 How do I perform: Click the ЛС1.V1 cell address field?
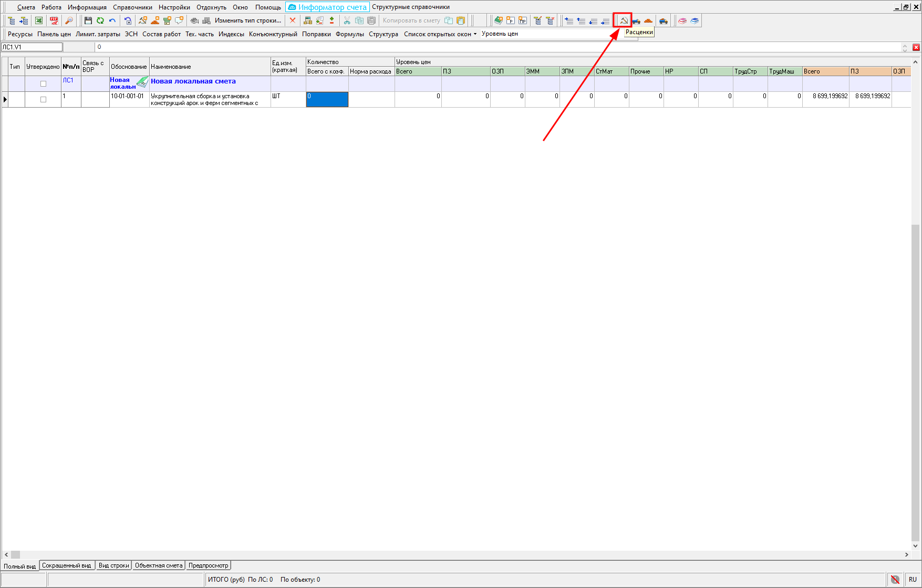(32, 47)
